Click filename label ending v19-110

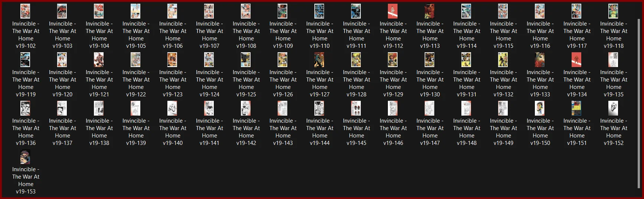320,35
